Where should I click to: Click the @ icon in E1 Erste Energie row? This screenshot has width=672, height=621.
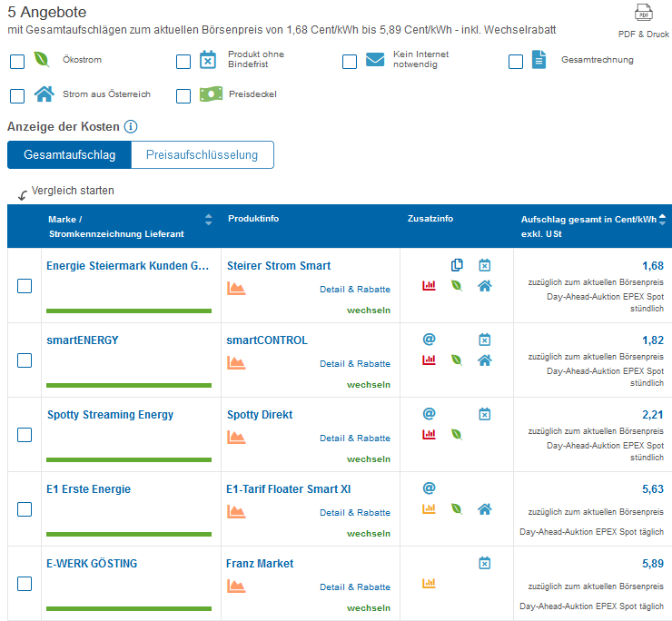pos(429,488)
